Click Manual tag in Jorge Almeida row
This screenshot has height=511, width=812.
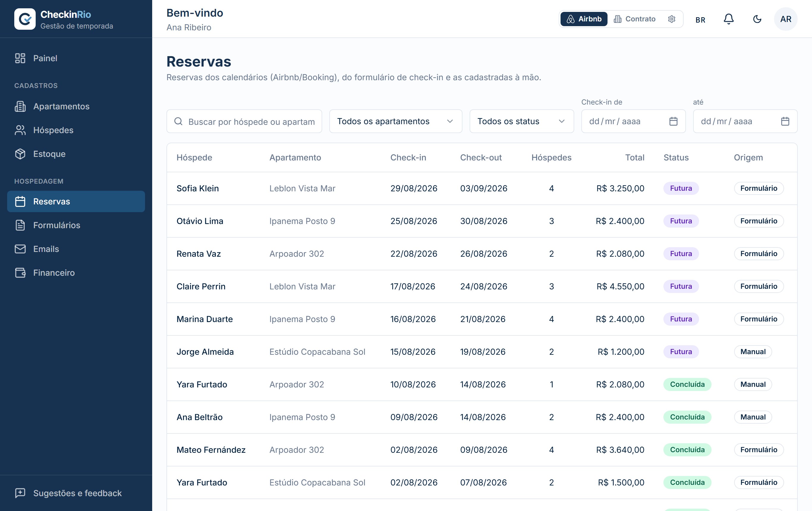[x=753, y=352]
